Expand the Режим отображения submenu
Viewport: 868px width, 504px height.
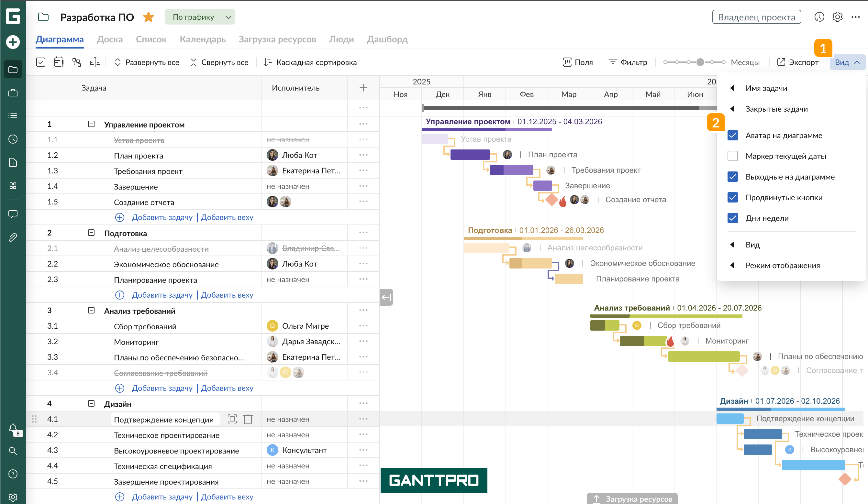point(782,266)
